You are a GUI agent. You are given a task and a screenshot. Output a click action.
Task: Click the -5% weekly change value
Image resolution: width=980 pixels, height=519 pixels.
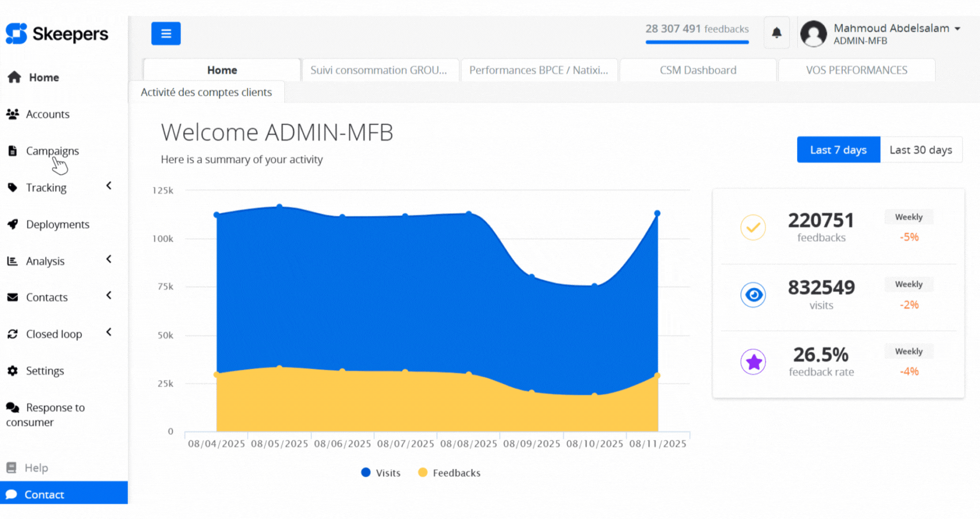pyautogui.click(x=909, y=237)
